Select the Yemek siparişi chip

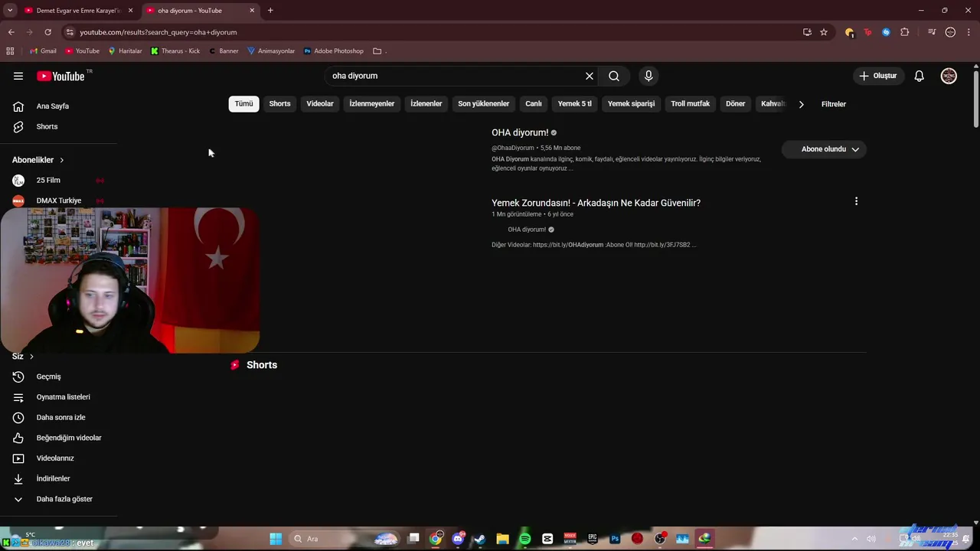pos(632,103)
